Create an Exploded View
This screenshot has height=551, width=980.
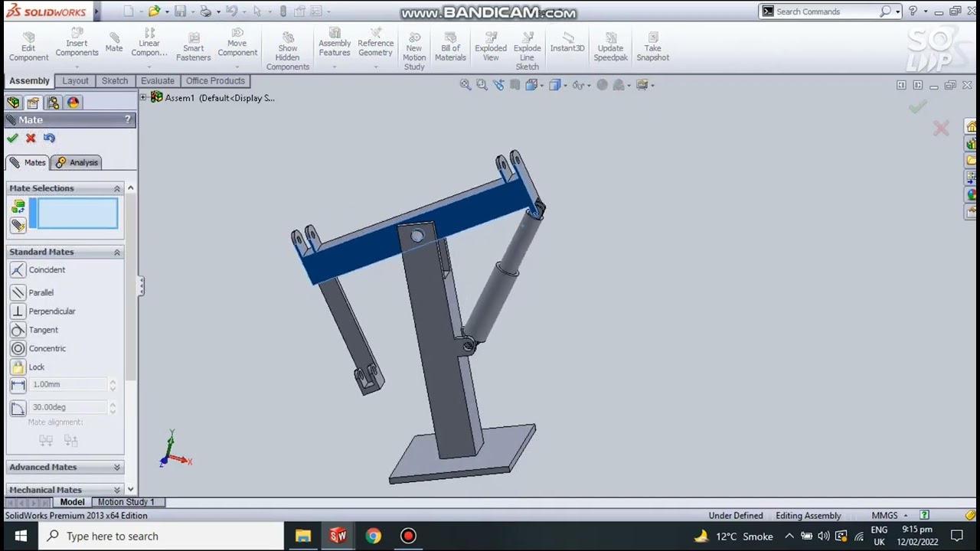[x=491, y=47]
